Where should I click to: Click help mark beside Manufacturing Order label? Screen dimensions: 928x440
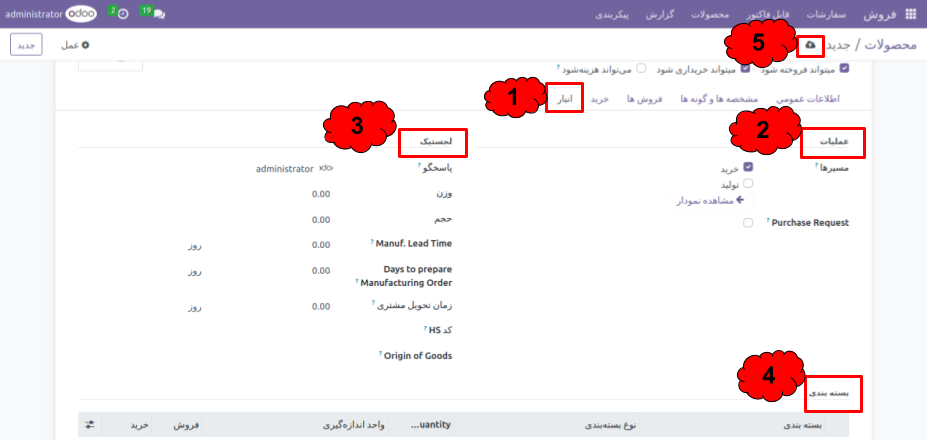point(357,281)
